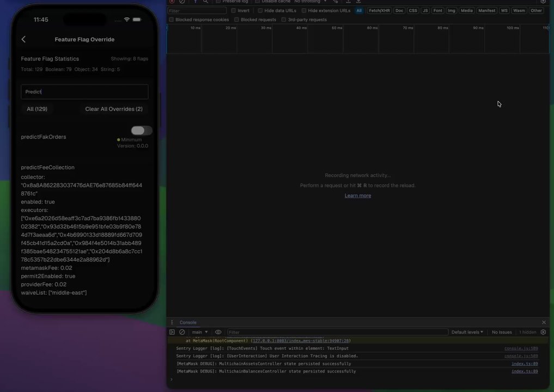Filter requests by Doc
Screen dimensions: 554x392
(x=399, y=10)
